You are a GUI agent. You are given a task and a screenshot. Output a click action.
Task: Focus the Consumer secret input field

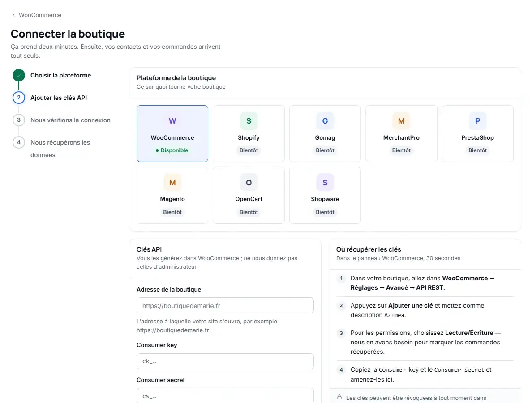tap(225, 395)
